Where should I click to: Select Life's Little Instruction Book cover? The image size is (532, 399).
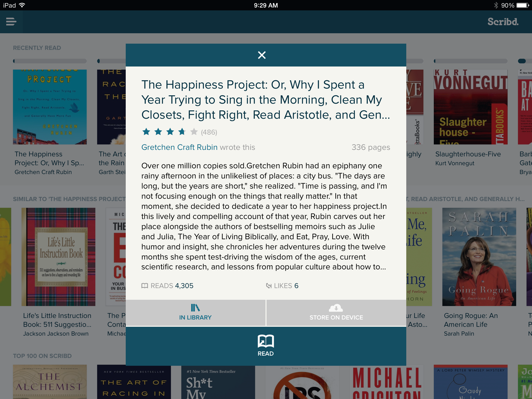pyautogui.click(x=58, y=257)
